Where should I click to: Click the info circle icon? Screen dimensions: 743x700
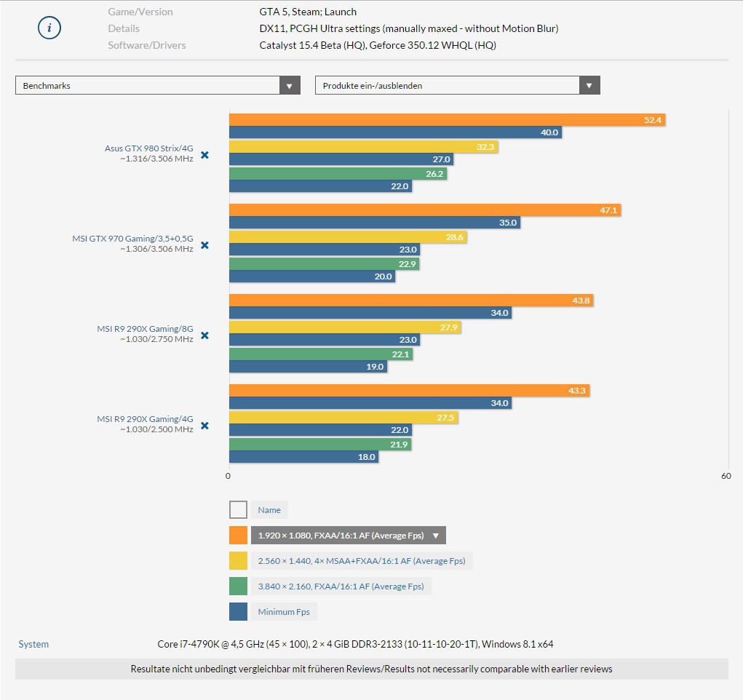coord(49,28)
